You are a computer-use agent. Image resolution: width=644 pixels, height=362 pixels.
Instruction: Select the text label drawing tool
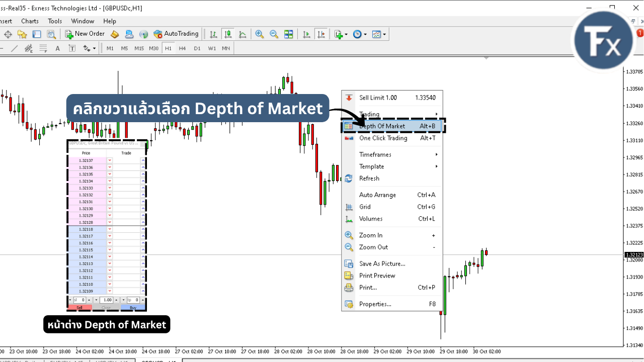(72, 48)
